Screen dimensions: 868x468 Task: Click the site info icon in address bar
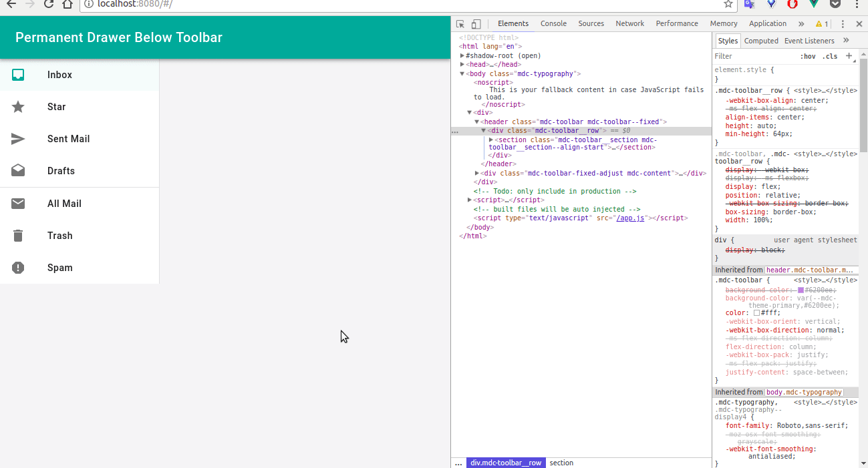coord(89,4)
